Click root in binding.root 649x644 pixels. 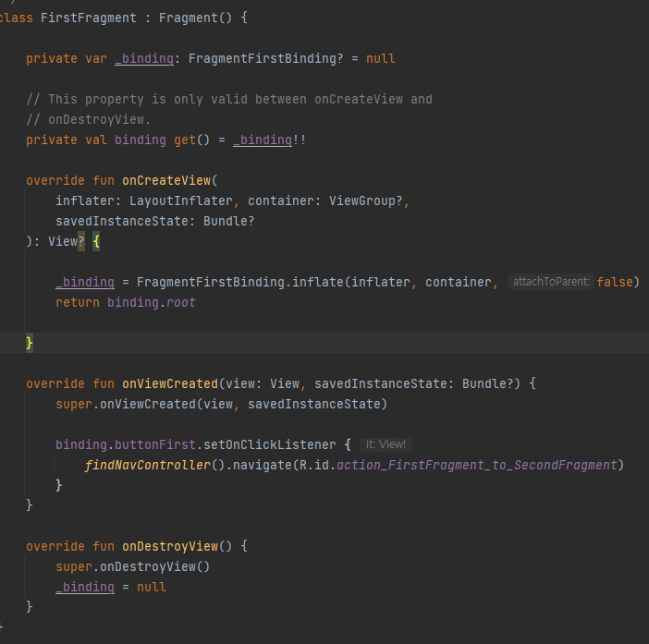point(181,302)
